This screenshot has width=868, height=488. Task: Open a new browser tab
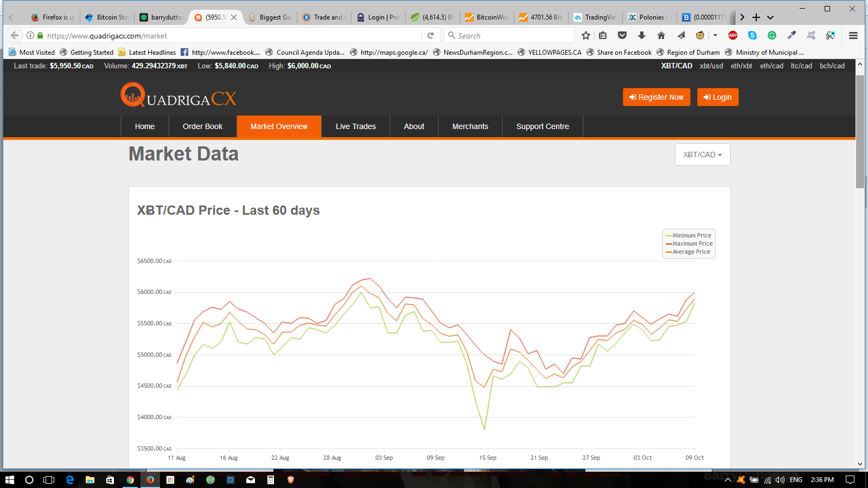756,17
